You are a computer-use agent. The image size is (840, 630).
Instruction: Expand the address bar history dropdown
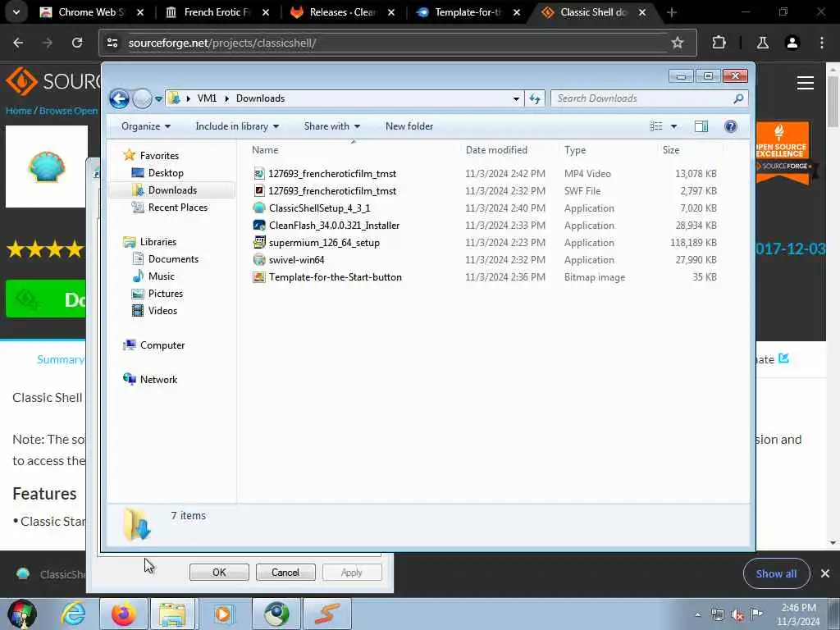coord(516,98)
